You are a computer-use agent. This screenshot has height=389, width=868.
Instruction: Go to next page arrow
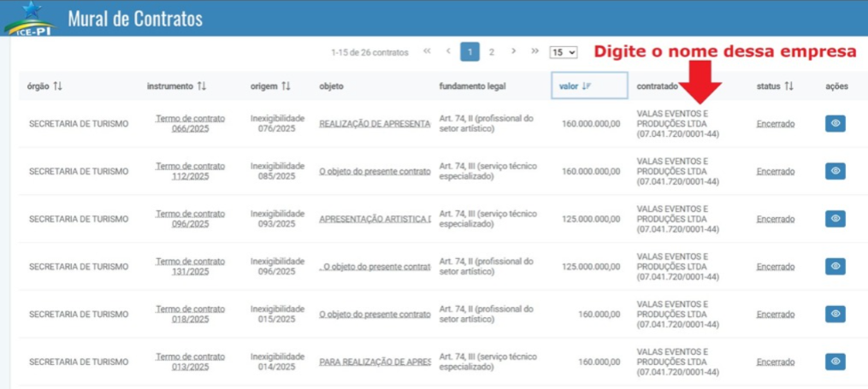click(514, 51)
